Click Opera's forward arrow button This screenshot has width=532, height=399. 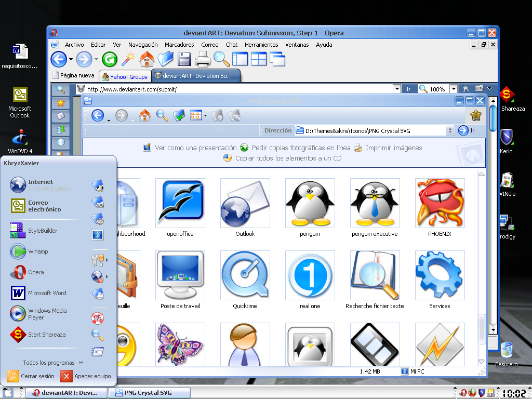[84, 59]
